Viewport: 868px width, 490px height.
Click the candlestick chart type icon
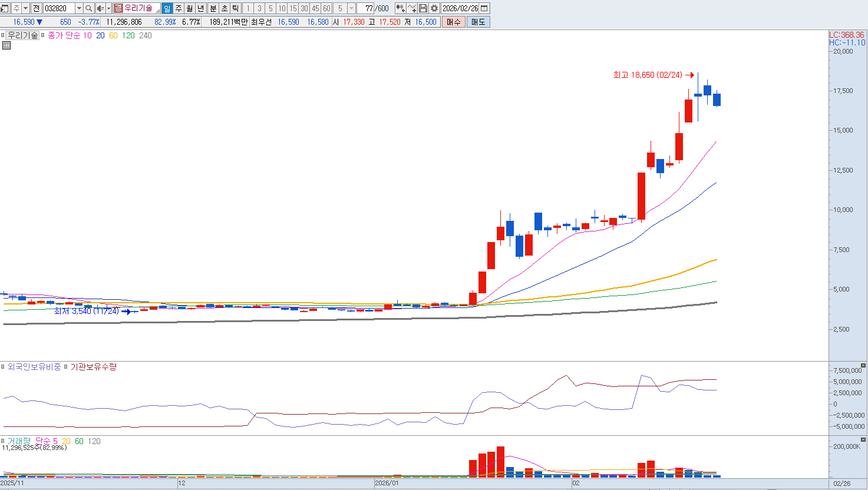tap(400, 8)
